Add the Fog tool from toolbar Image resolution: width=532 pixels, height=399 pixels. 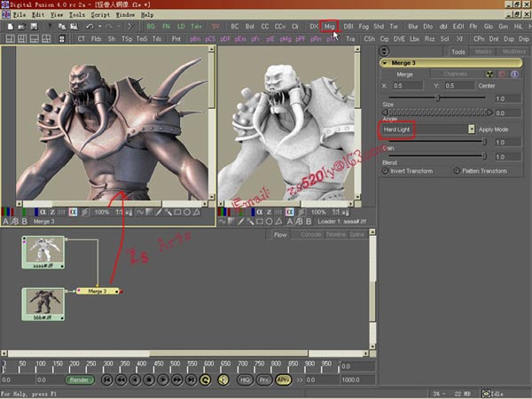pyautogui.click(x=364, y=27)
